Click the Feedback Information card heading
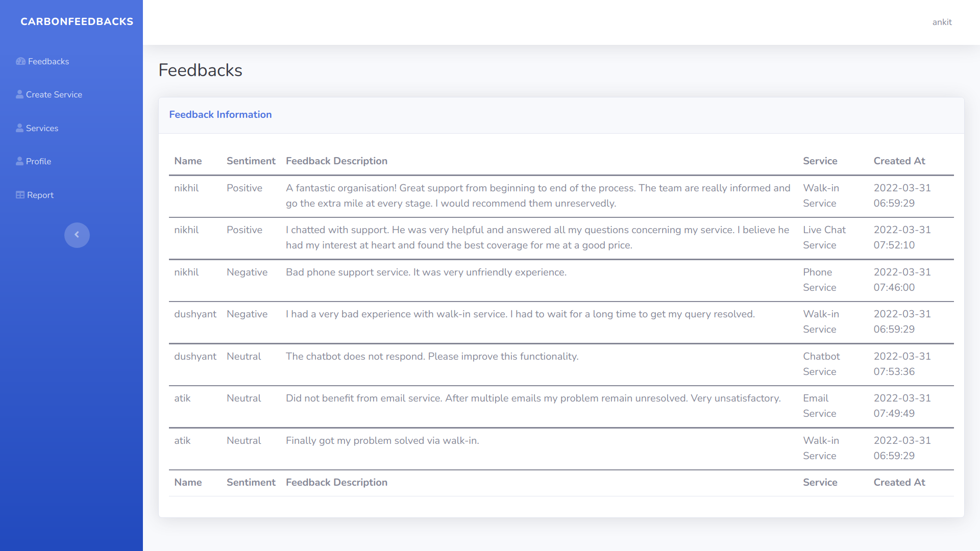 coord(220,114)
